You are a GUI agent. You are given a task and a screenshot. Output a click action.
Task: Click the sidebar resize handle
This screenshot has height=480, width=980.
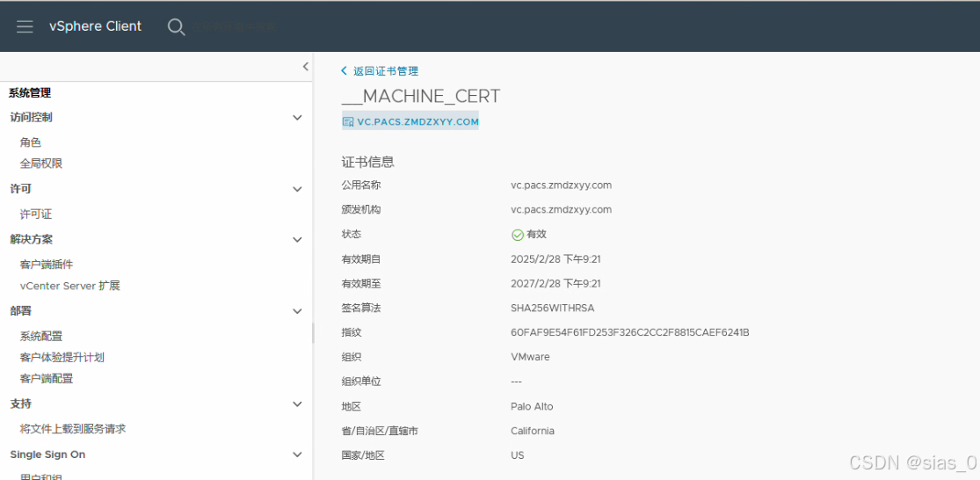(x=313, y=333)
